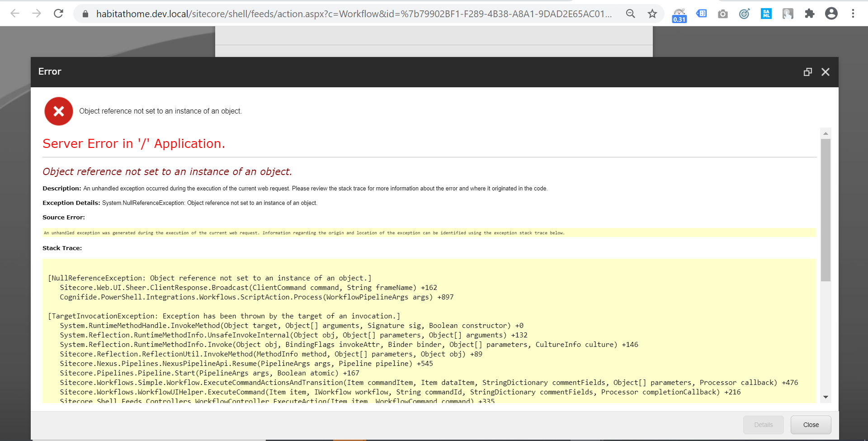Navigate back with the browser back arrow
The width and height of the screenshot is (868, 441).
(x=15, y=14)
